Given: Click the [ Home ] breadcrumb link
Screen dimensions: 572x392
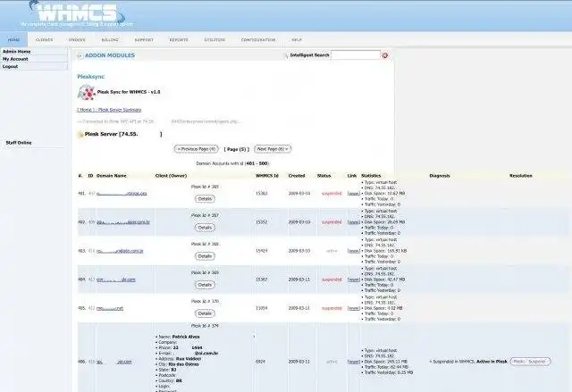Looking at the screenshot, I should click(x=86, y=110).
